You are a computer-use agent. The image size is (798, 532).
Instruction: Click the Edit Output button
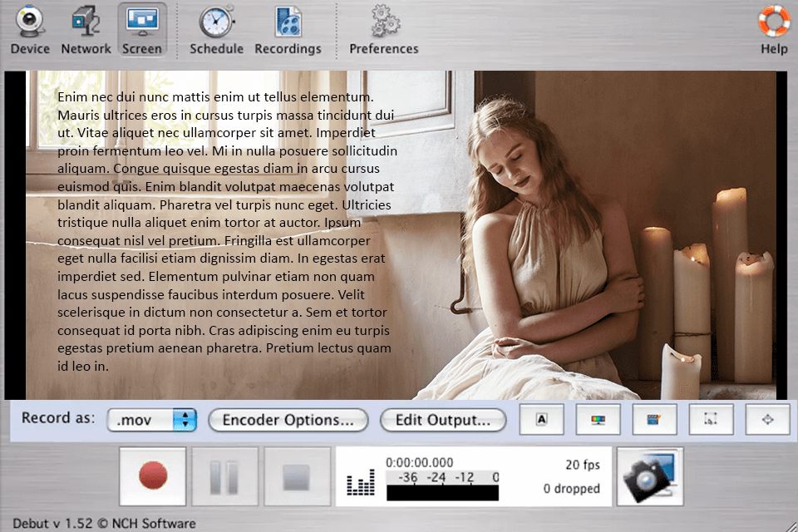pyautogui.click(x=443, y=420)
